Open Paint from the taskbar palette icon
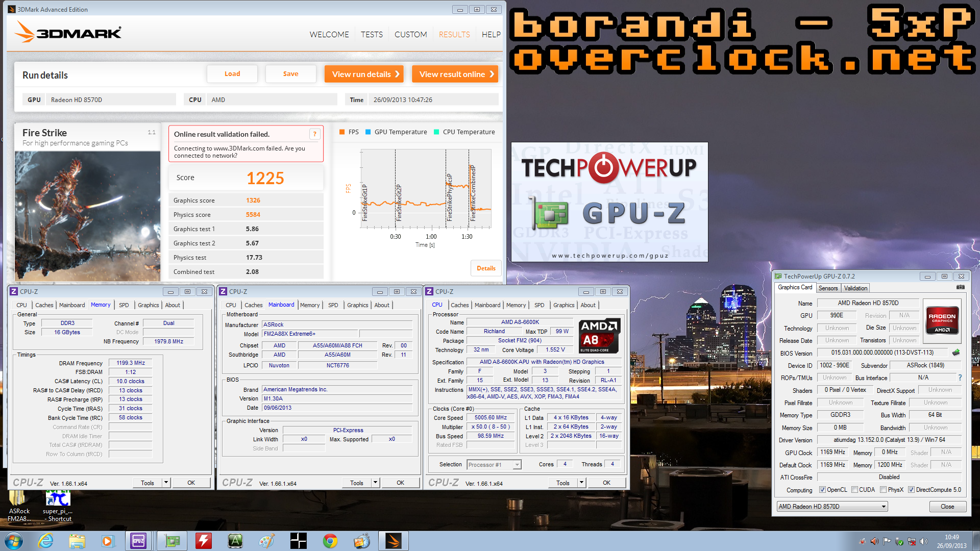This screenshot has width=980, height=551. (x=266, y=541)
